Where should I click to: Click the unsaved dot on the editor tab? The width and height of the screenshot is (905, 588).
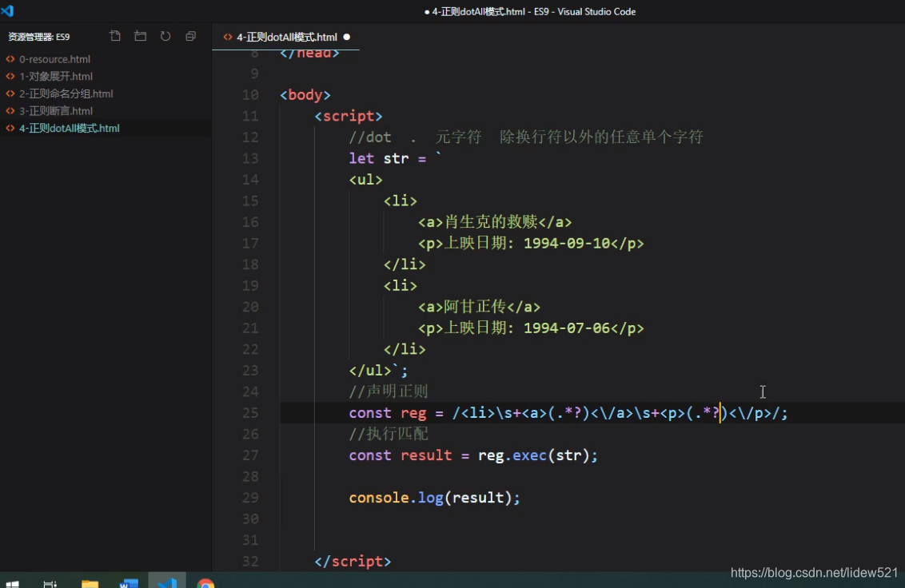coord(346,37)
